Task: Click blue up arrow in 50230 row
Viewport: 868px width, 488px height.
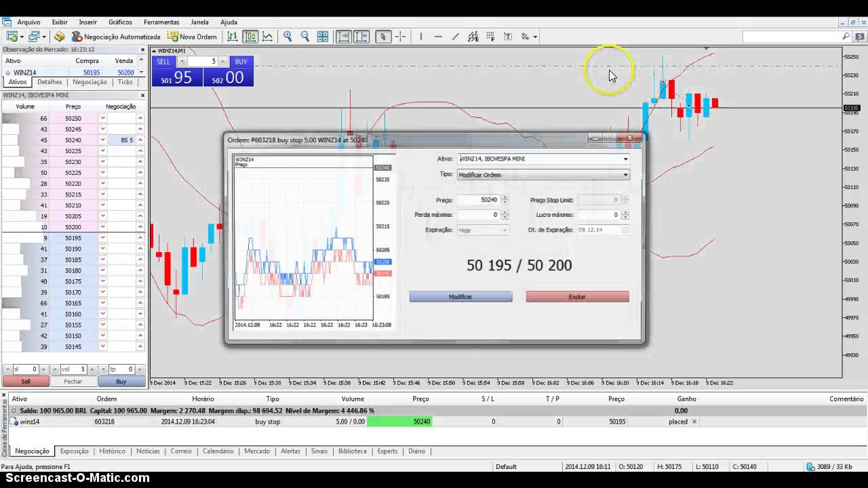Action: (140, 162)
